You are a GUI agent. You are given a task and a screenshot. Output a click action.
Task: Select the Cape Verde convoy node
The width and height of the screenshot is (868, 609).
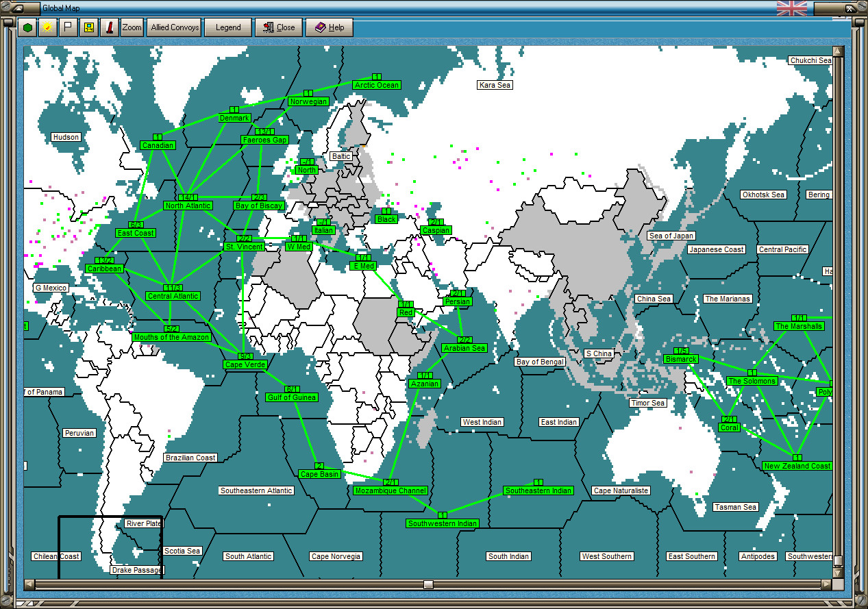tap(246, 364)
